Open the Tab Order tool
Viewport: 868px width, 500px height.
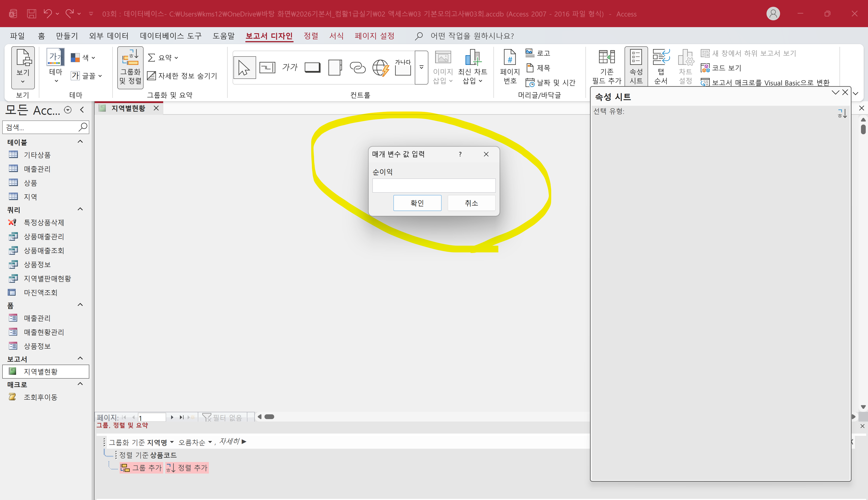click(x=661, y=67)
